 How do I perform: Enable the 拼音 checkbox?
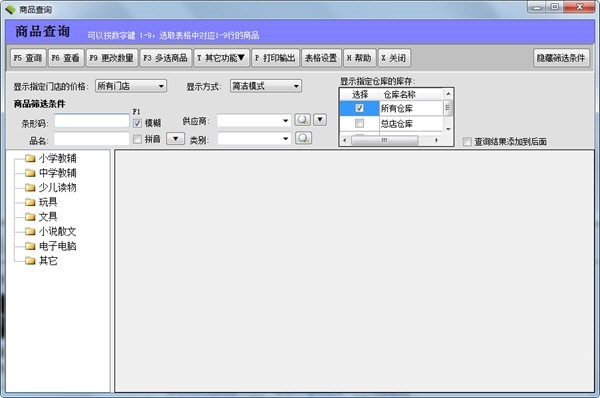coord(137,139)
